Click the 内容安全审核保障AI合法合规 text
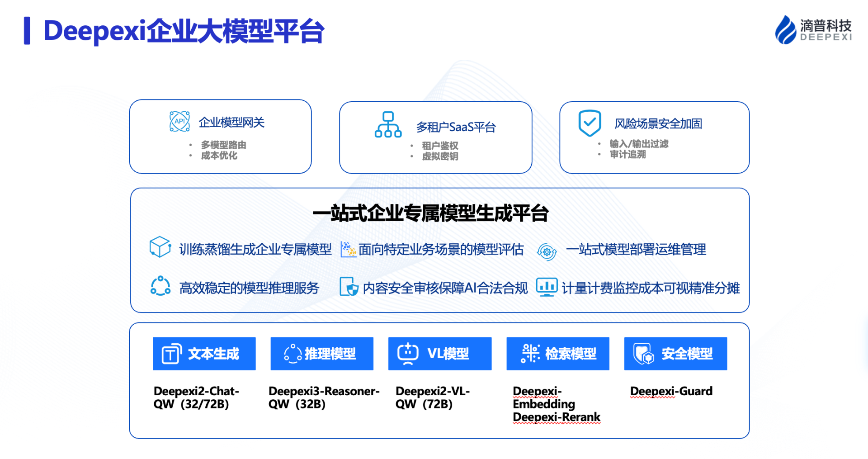The height and width of the screenshot is (459, 868). click(x=445, y=288)
